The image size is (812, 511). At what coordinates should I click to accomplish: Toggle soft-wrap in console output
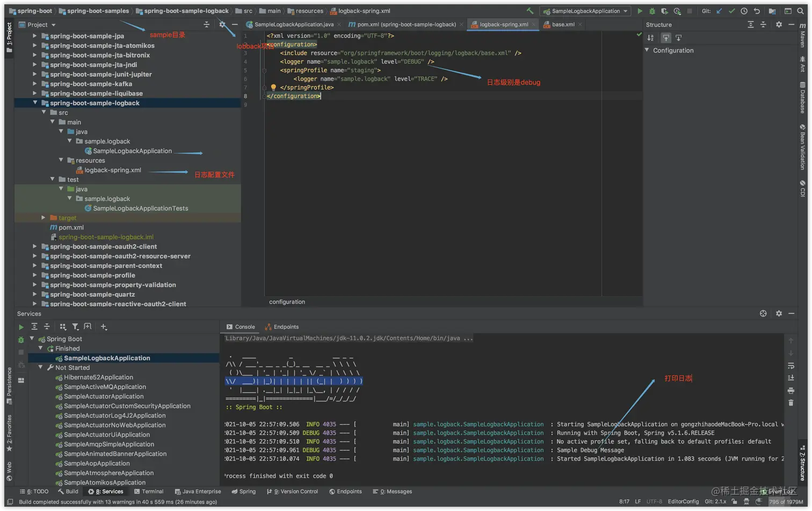791,366
